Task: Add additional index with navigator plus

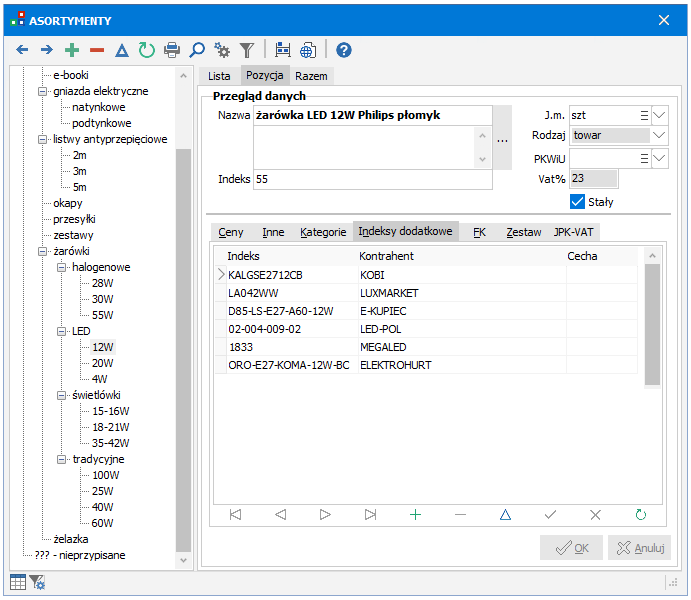Action: tap(415, 514)
